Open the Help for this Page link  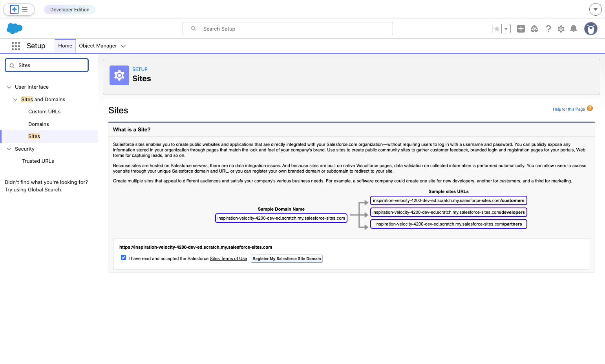[x=568, y=109]
